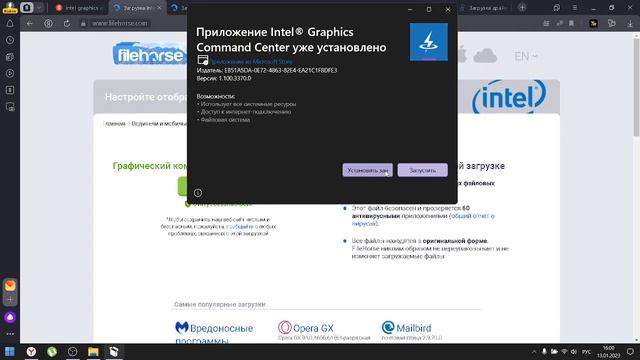Click the РУС language indicator in tray
Image resolution: width=640 pixels, height=360 pixels.
587,352
